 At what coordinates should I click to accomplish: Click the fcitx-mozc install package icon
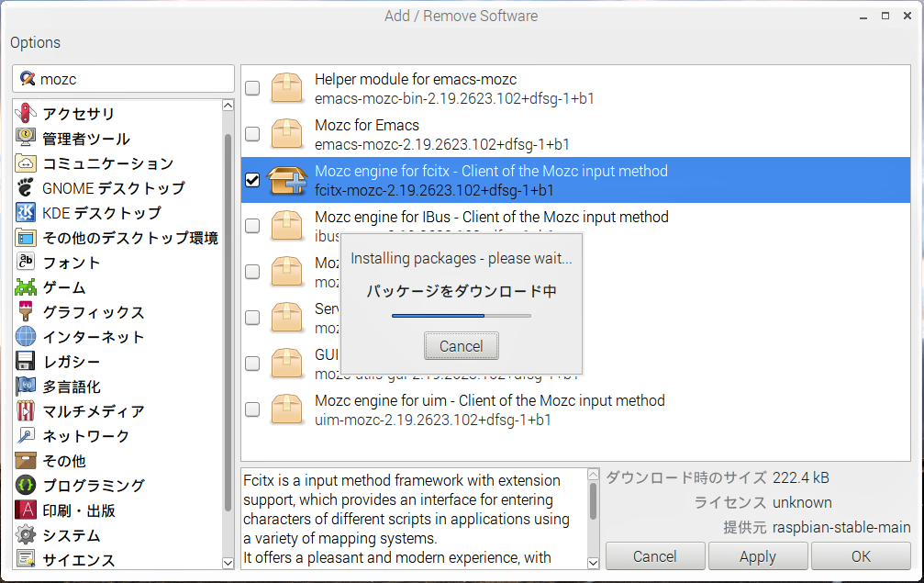287,180
